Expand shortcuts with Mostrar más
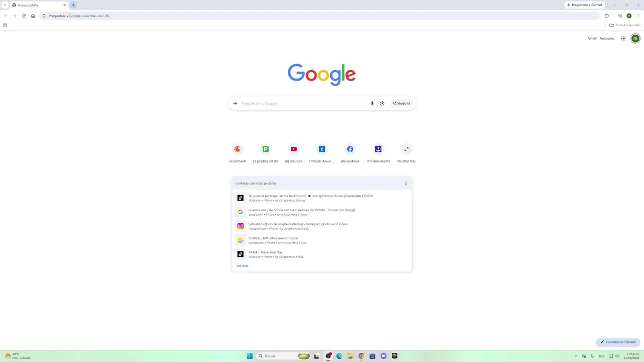Screen dimensions: 644x362 [x=407, y=153]
